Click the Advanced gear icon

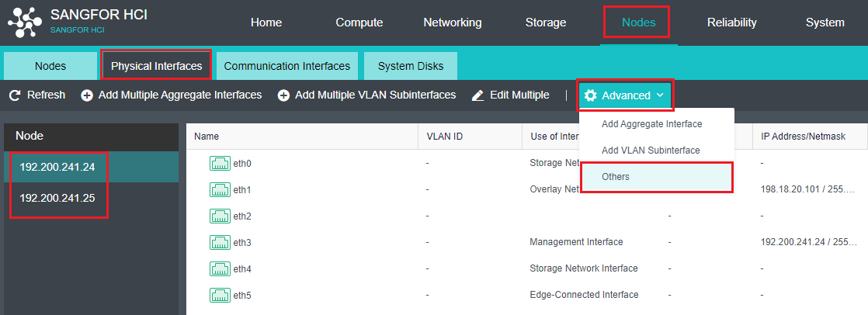pos(591,95)
